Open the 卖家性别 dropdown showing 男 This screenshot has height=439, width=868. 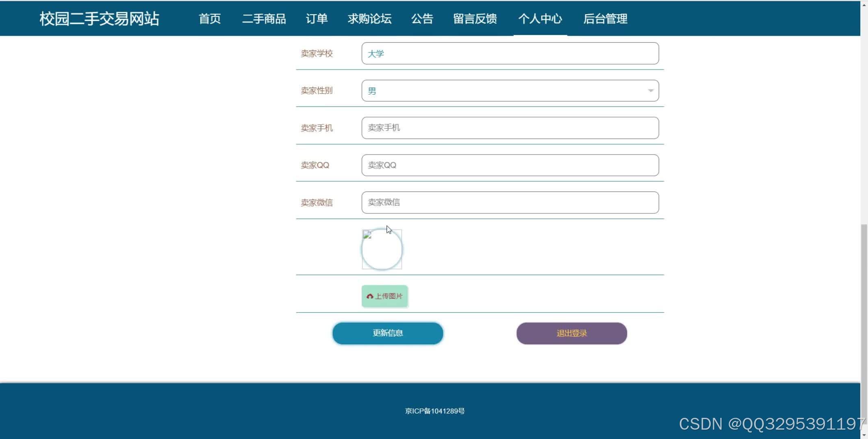(x=510, y=91)
